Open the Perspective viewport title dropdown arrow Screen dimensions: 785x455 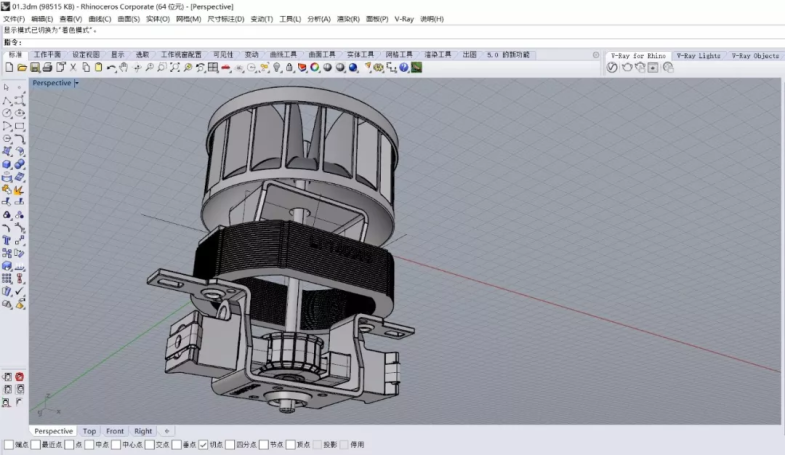click(x=77, y=83)
